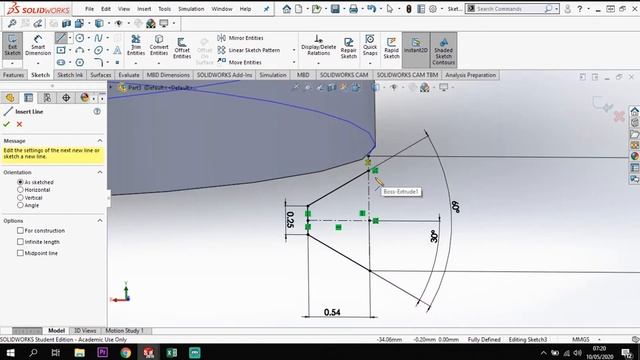
Task: Enable Infinite length checkbox
Action: (20, 242)
